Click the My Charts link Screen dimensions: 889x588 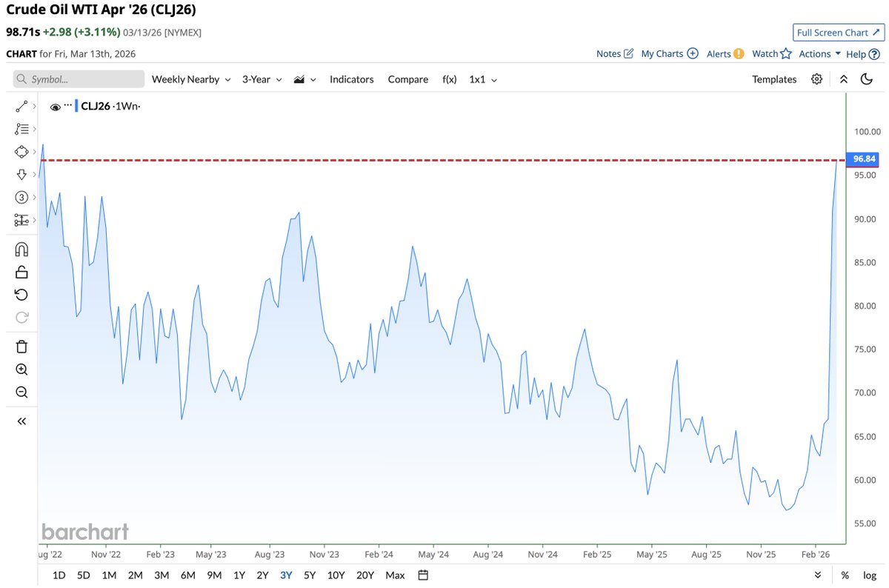pos(662,53)
